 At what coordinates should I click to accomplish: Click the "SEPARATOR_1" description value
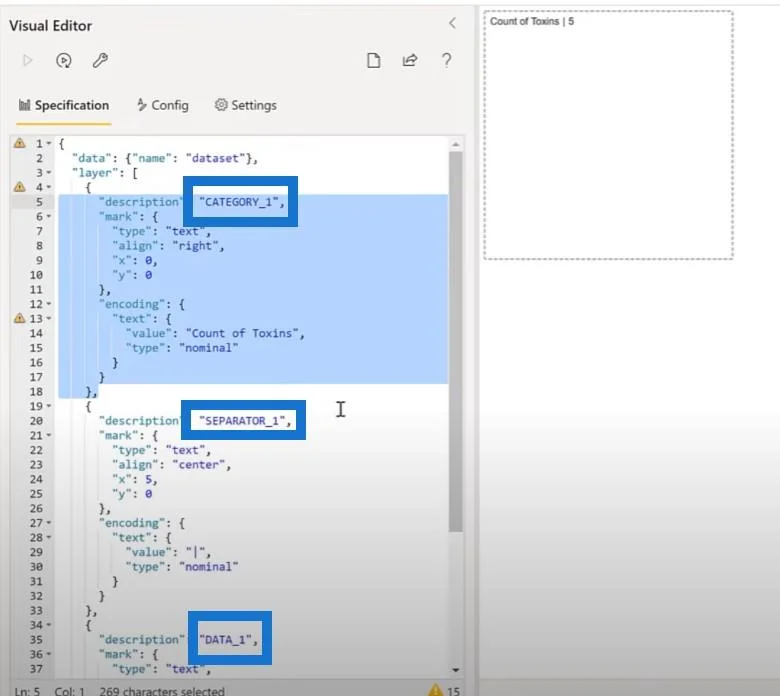coord(242,421)
